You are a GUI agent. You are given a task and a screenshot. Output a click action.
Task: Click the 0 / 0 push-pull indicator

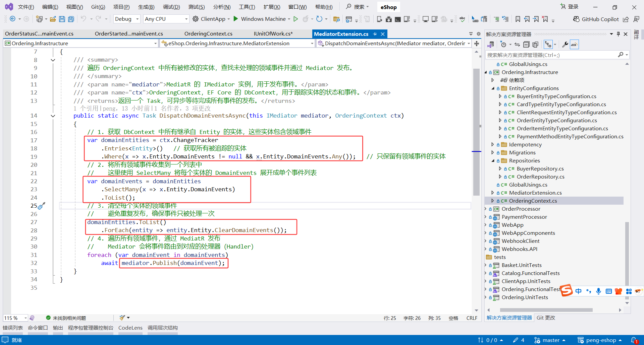[490, 340]
